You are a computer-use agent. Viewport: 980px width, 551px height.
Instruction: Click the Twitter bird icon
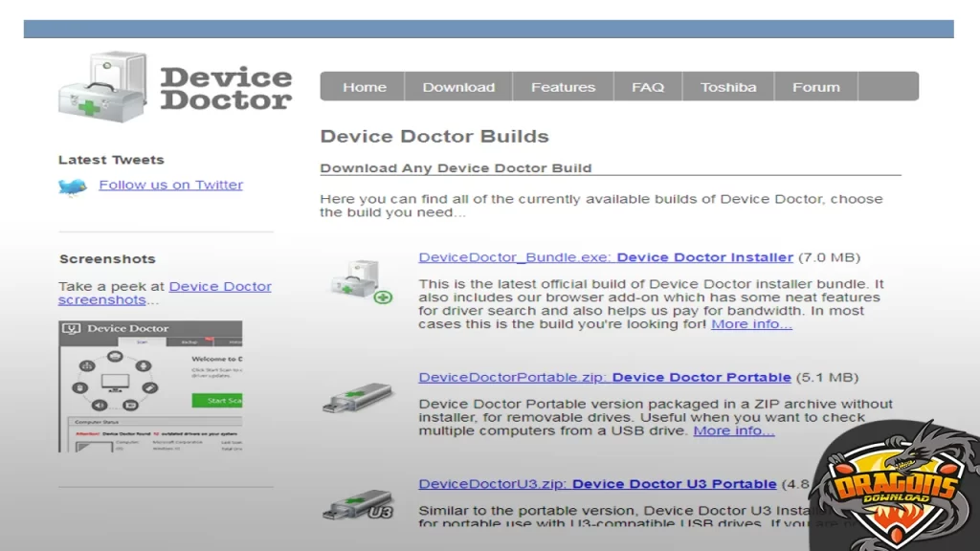tap(71, 184)
